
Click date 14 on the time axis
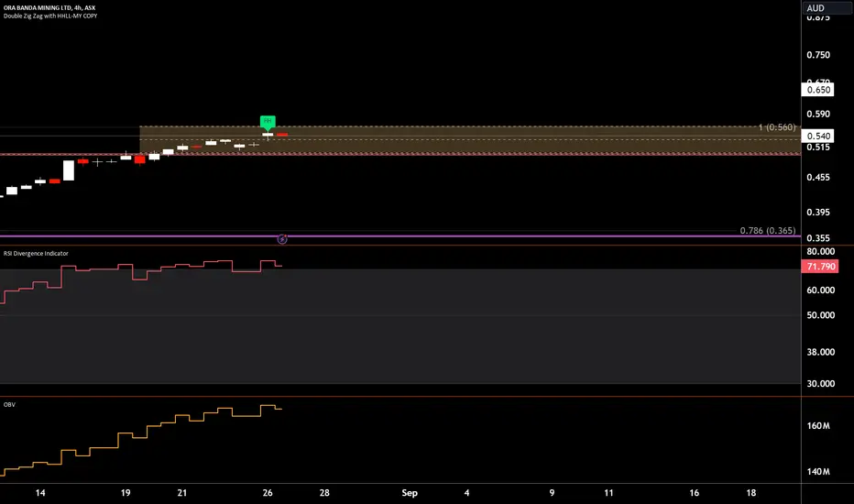pyautogui.click(x=40, y=493)
